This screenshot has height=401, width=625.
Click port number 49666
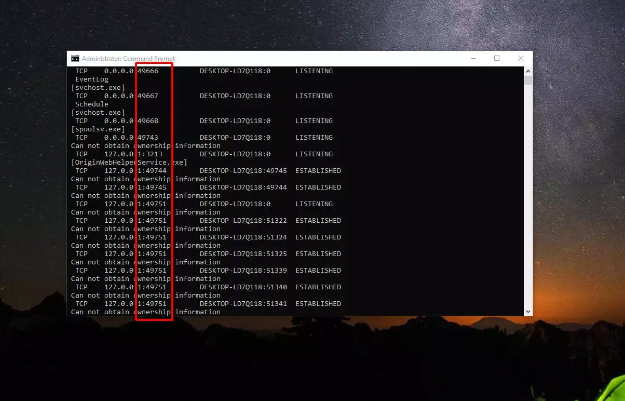(148, 71)
